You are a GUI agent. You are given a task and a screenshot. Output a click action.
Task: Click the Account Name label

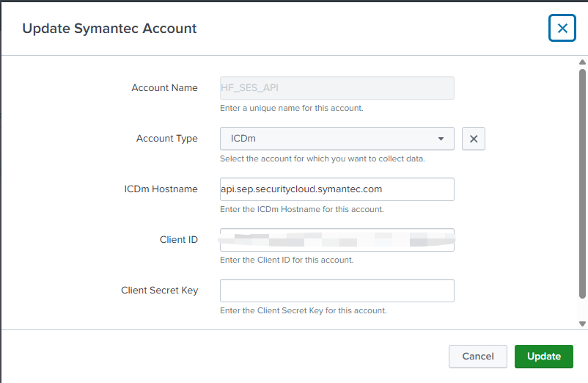pos(164,88)
